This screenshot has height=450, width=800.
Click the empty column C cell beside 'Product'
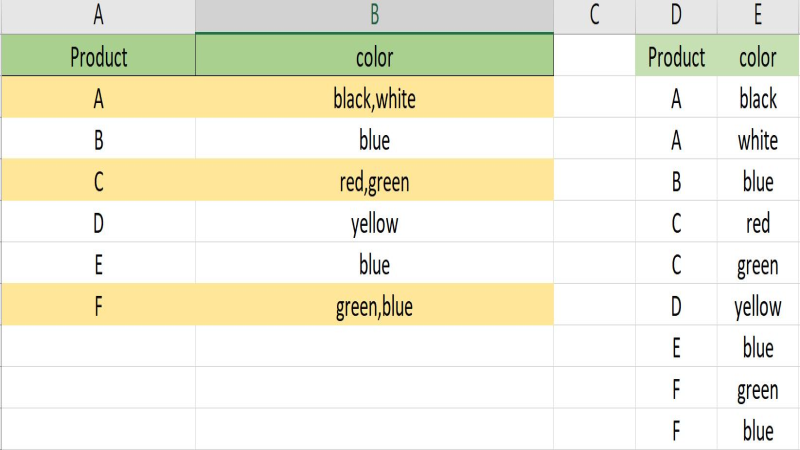(594, 55)
